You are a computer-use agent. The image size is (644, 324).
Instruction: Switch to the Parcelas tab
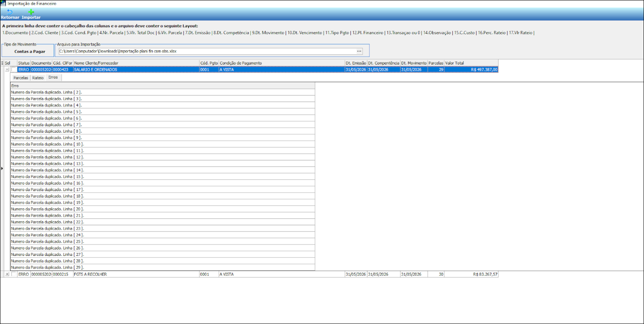pyautogui.click(x=21, y=77)
